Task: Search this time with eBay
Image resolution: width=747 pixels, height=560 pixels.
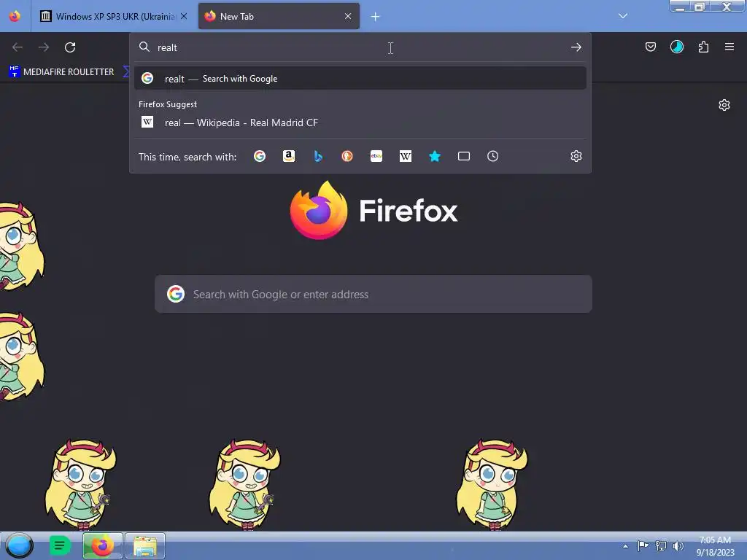Action: [x=376, y=156]
